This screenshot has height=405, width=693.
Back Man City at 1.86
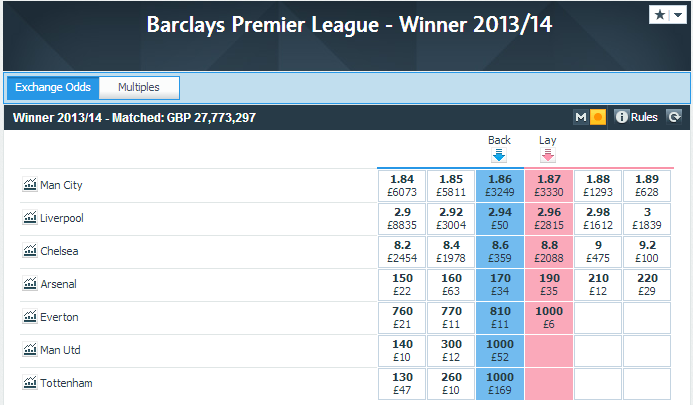[x=500, y=186]
